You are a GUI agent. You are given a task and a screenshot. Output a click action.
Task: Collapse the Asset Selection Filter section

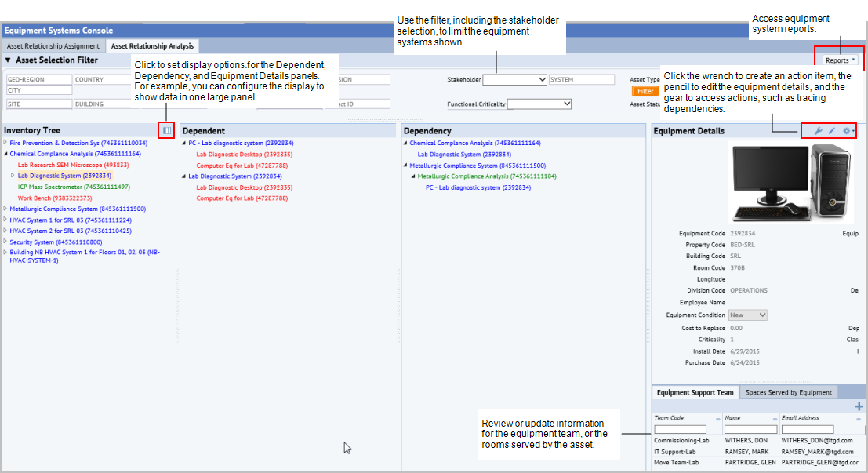point(6,60)
